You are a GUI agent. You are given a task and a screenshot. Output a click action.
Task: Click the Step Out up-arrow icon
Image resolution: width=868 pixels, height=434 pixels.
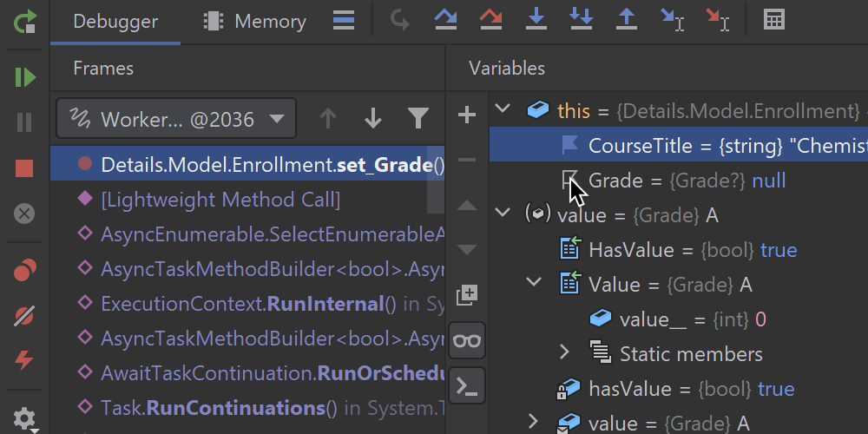(x=626, y=19)
